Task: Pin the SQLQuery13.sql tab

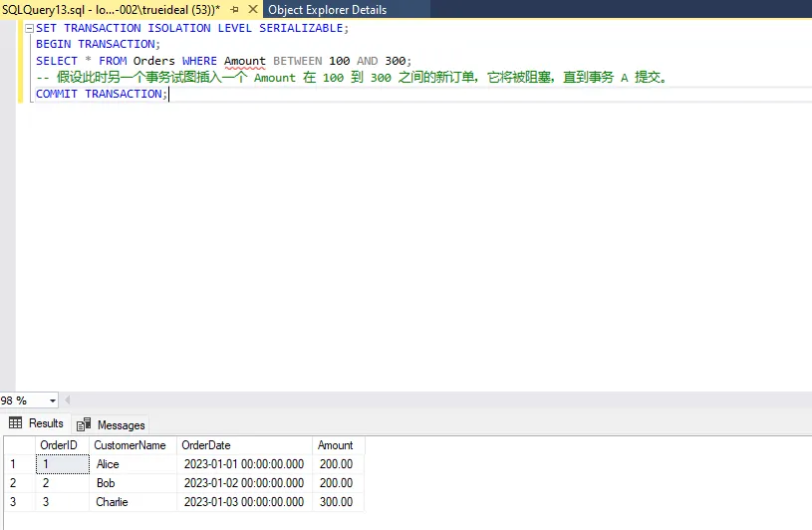Action: 234,9
